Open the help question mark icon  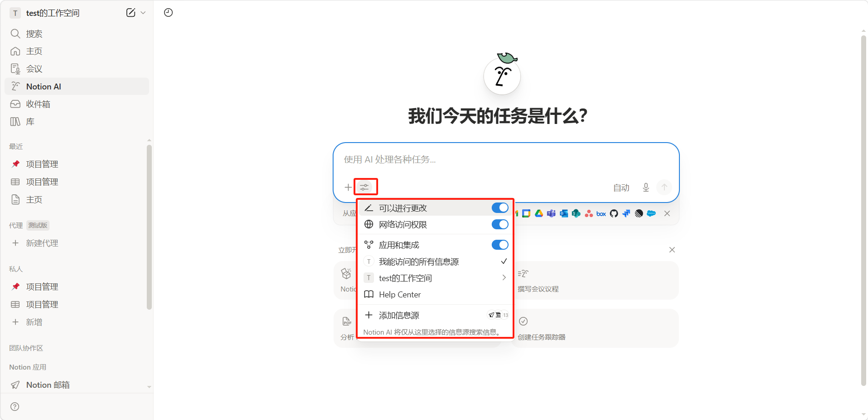tap(15, 406)
